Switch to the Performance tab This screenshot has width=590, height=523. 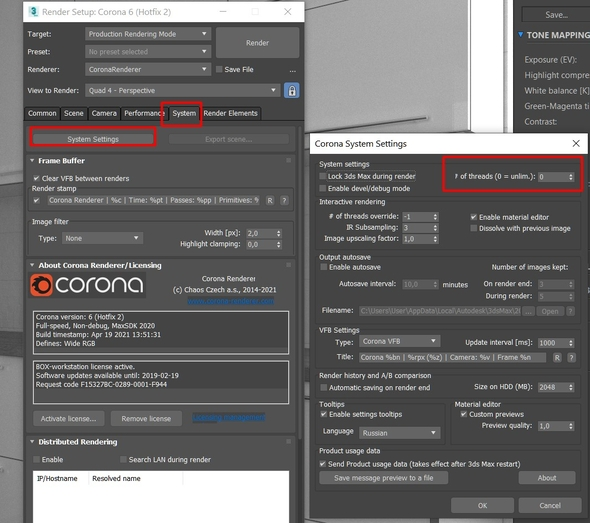(143, 113)
